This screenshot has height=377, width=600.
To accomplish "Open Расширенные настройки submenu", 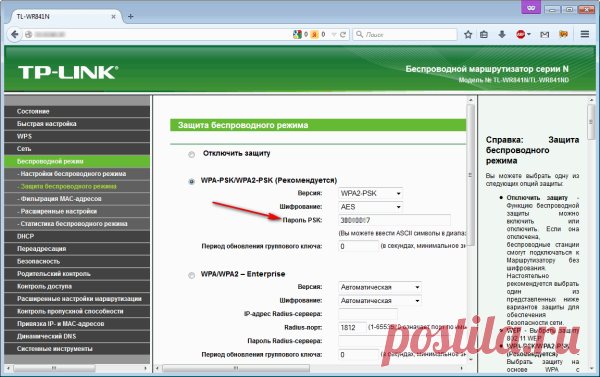I will (x=77, y=211).
